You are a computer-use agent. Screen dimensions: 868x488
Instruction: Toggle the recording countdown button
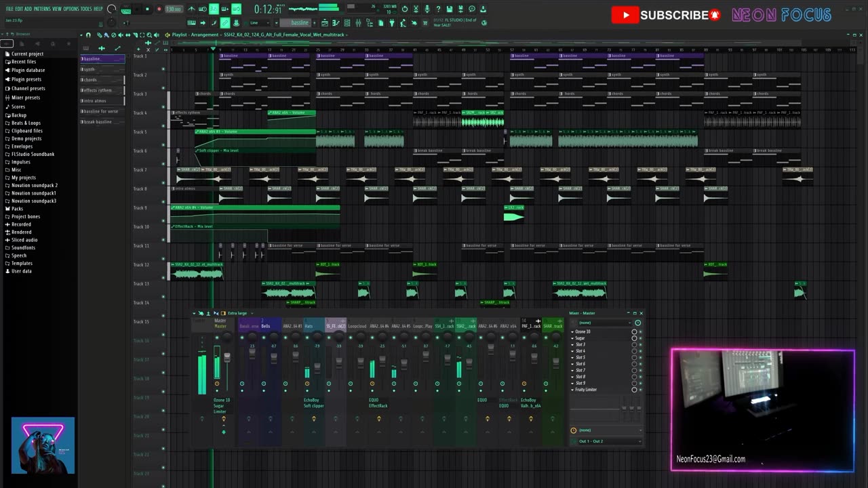pos(213,9)
